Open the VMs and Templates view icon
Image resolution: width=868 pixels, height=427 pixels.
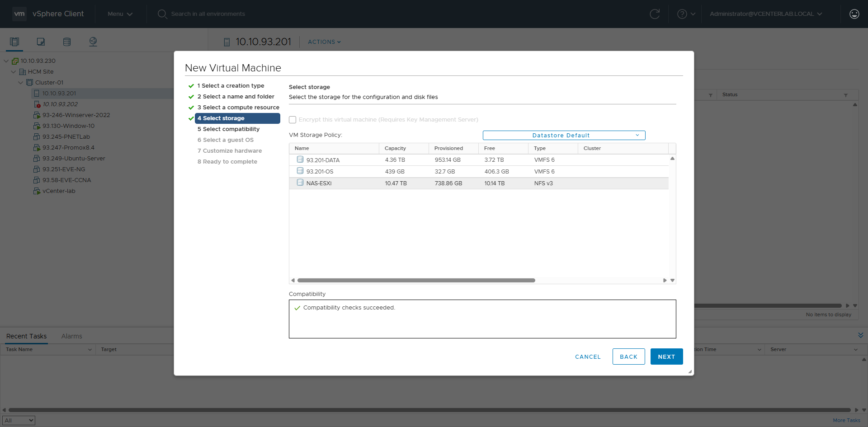click(41, 42)
